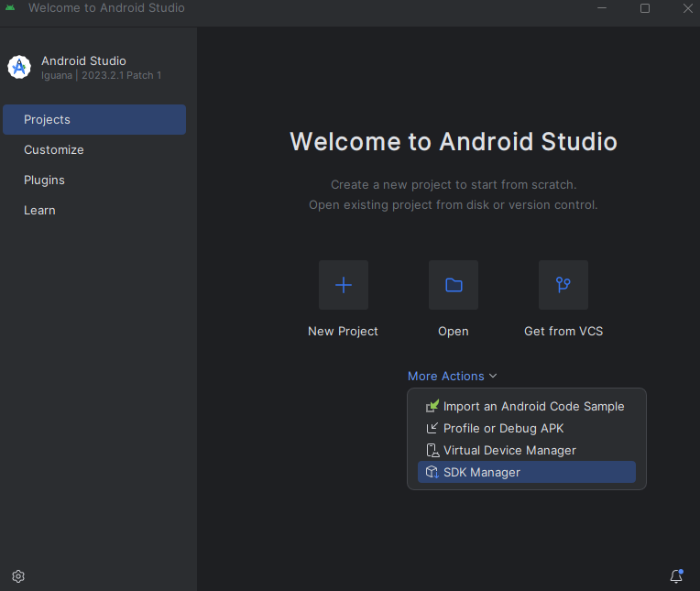Click the Virtual Device Manager icon

[x=432, y=450]
